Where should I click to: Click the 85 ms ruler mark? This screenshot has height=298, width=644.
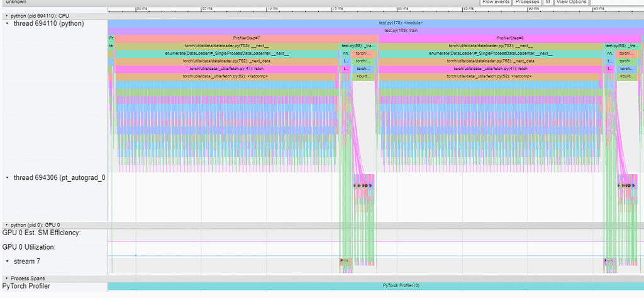[x=468, y=8]
